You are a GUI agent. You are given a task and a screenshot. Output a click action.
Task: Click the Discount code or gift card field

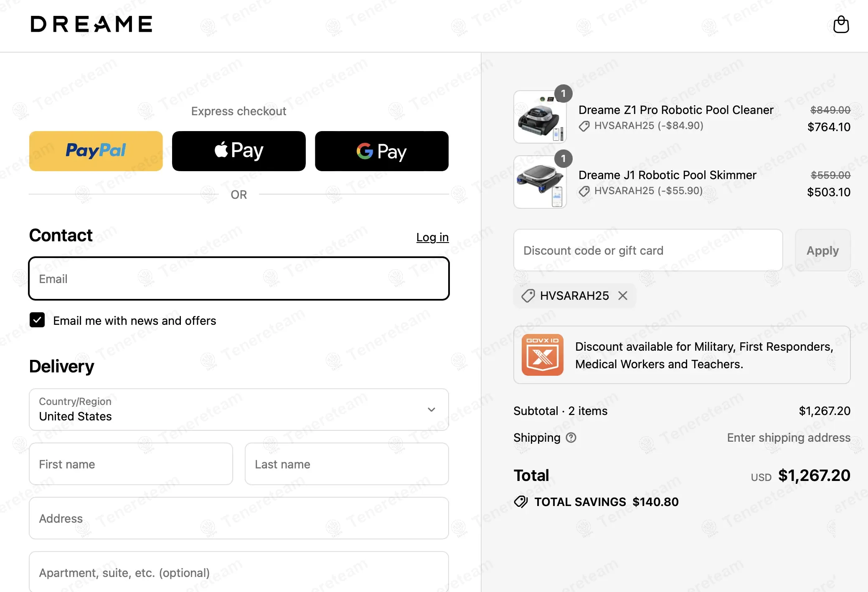coord(648,250)
